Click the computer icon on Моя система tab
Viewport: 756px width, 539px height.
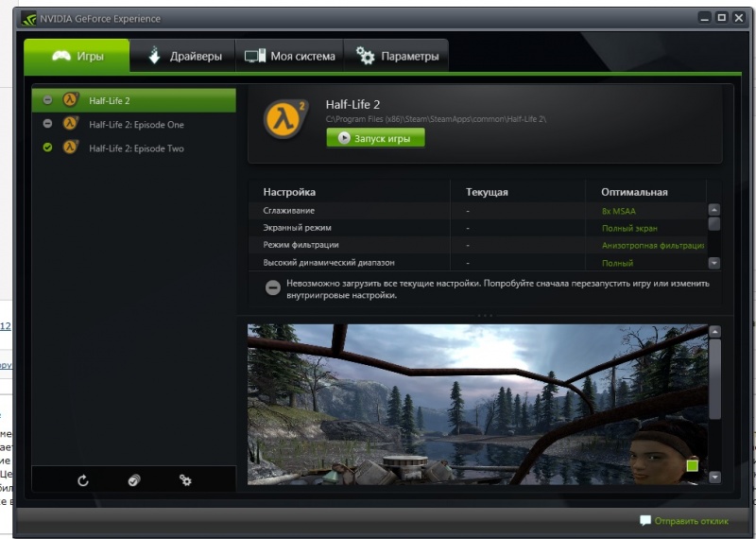click(x=255, y=56)
